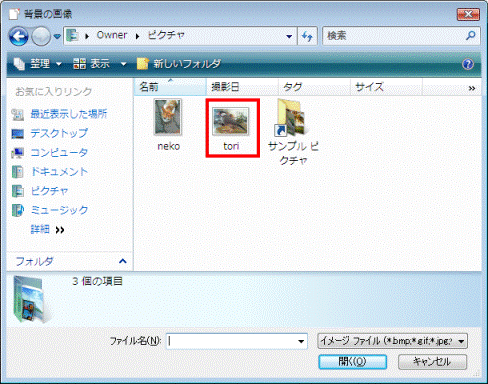
Task: Click the 表示 views button
Action: [x=91, y=63]
